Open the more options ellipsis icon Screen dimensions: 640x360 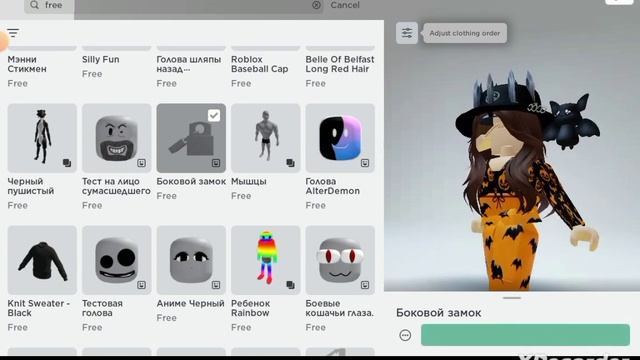pos(405,336)
